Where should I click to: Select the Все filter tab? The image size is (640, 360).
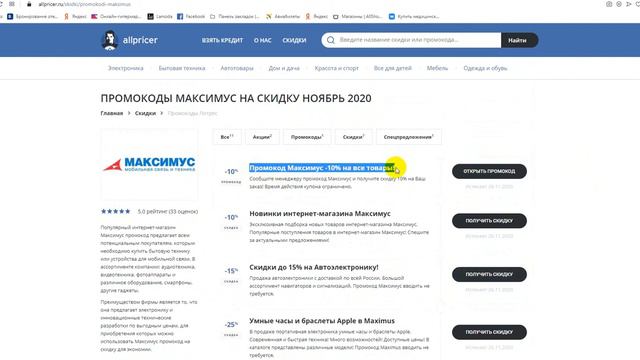click(x=227, y=137)
